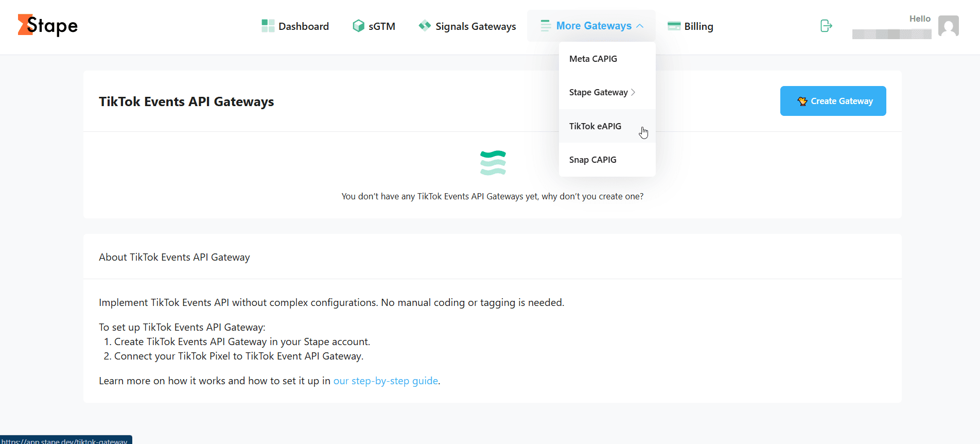This screenshot has width=980, height=444.
Task: Navigate to Billing
Action: (690, 26)
